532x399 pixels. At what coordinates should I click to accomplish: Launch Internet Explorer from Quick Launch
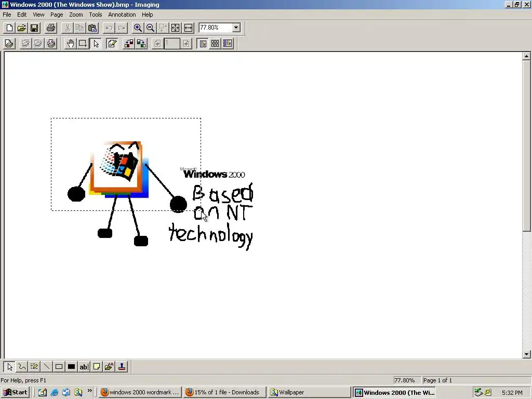click(54, 393)
